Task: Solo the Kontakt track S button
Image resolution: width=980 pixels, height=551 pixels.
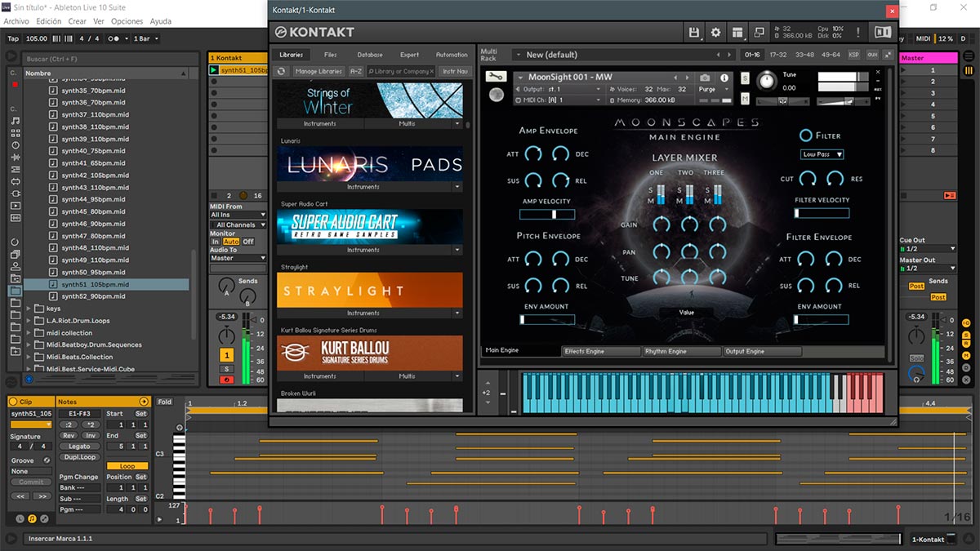Action: pos(227,370)
